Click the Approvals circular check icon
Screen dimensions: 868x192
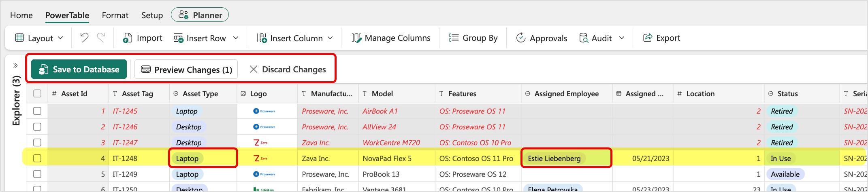tap(521, 38)
